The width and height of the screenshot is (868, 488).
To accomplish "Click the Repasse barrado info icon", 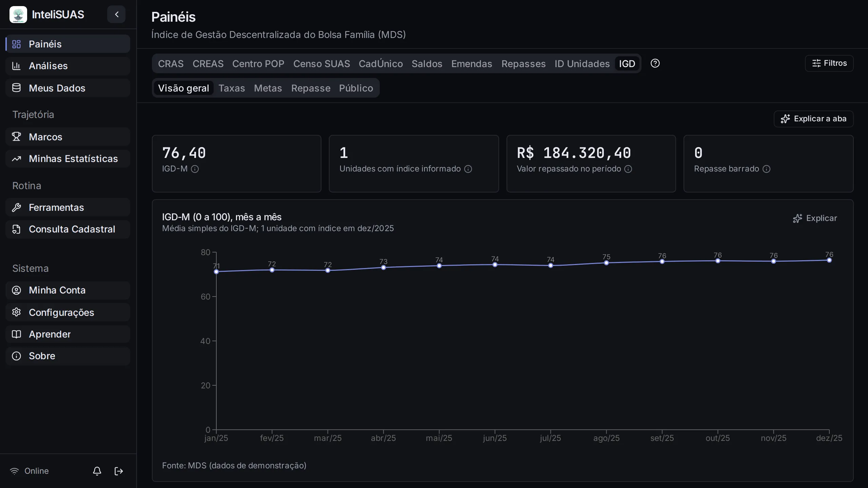I will click(766, 169).
